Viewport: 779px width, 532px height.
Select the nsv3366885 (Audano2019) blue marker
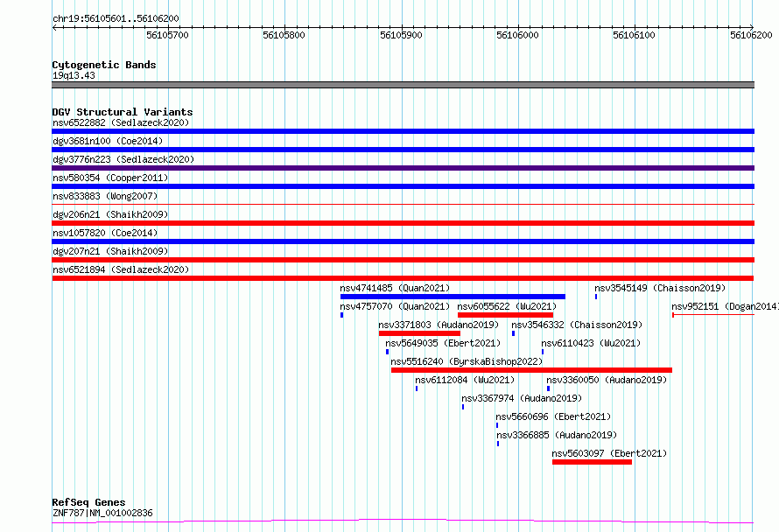(498, 444)
